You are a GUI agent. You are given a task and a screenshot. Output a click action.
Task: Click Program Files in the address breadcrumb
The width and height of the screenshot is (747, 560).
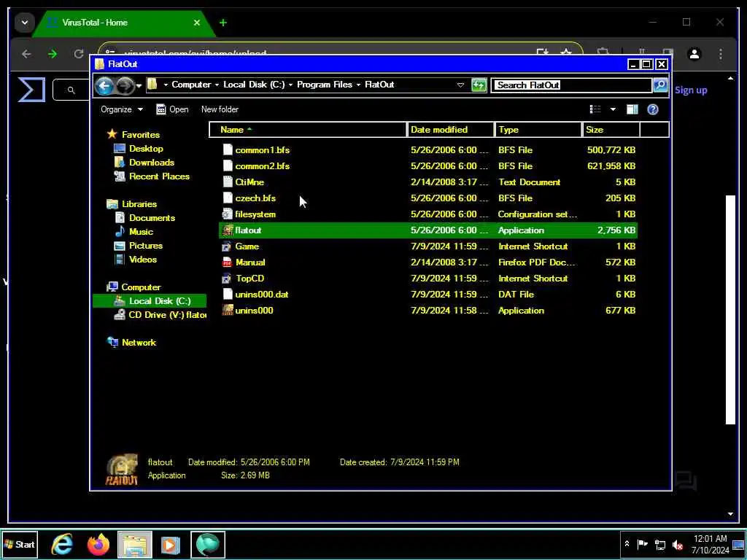click(x=325, y=85)
